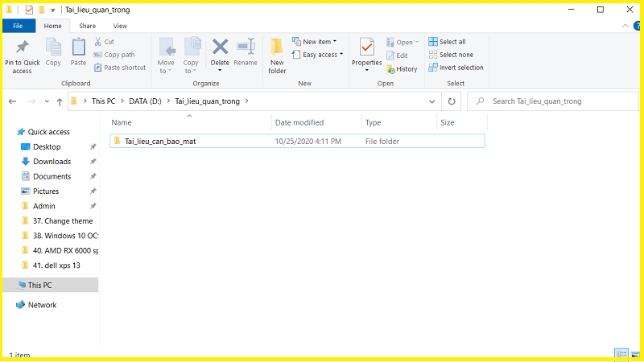Create a New folder

pos(277,56)
